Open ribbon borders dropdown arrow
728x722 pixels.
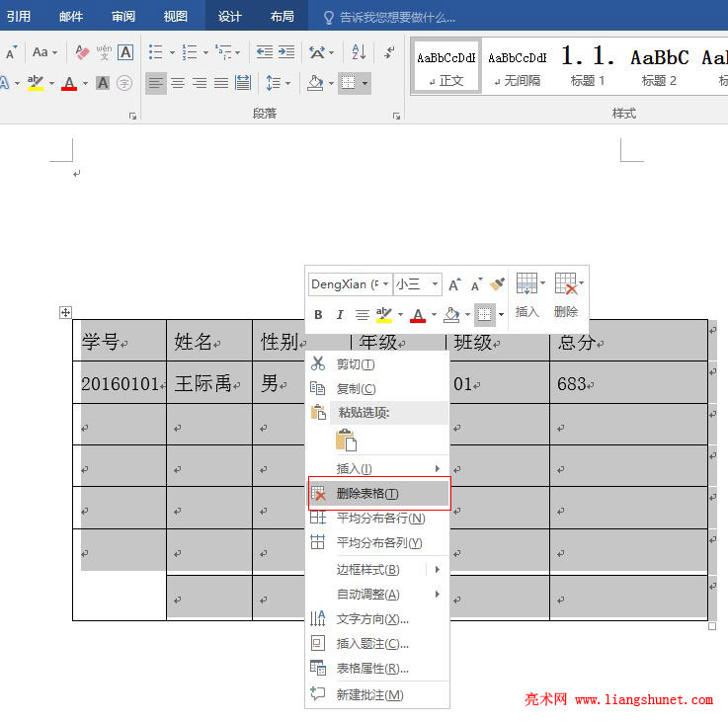(364, 83)
